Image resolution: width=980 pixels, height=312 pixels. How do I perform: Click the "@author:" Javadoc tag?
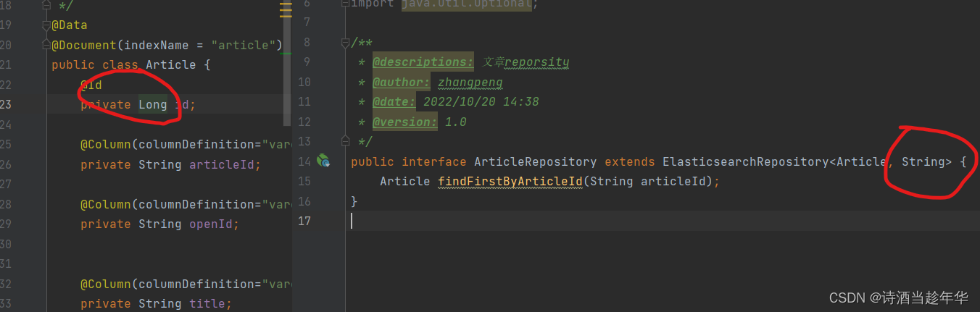coord(402,83)
